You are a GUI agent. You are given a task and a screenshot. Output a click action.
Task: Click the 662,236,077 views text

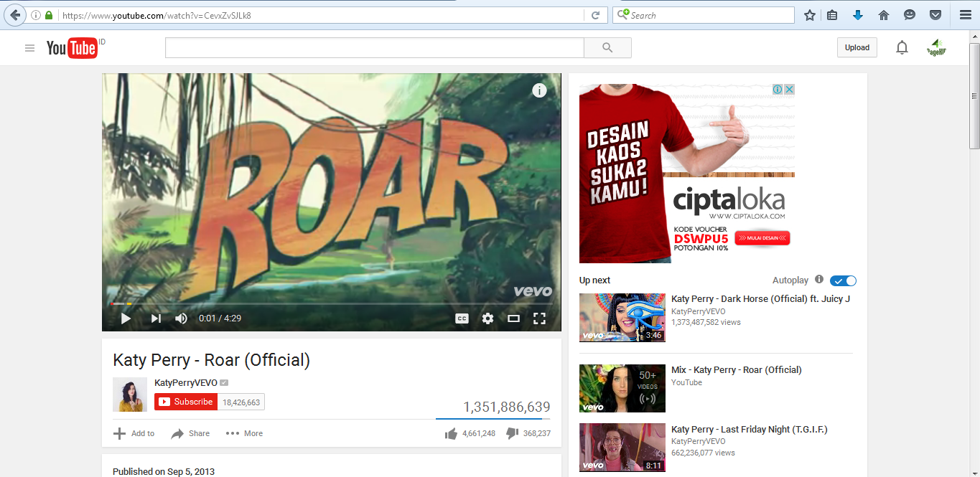click(703, 453)
